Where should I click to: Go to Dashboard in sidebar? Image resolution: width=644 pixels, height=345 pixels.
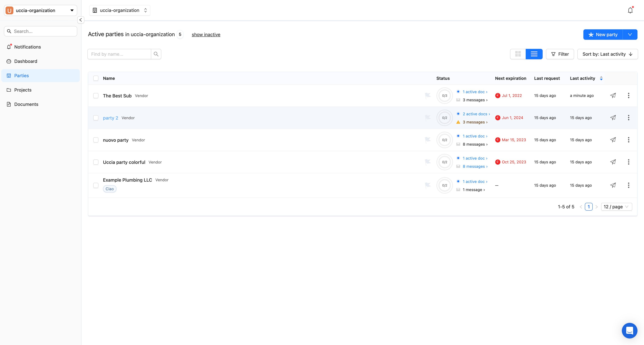click(25, 61)
